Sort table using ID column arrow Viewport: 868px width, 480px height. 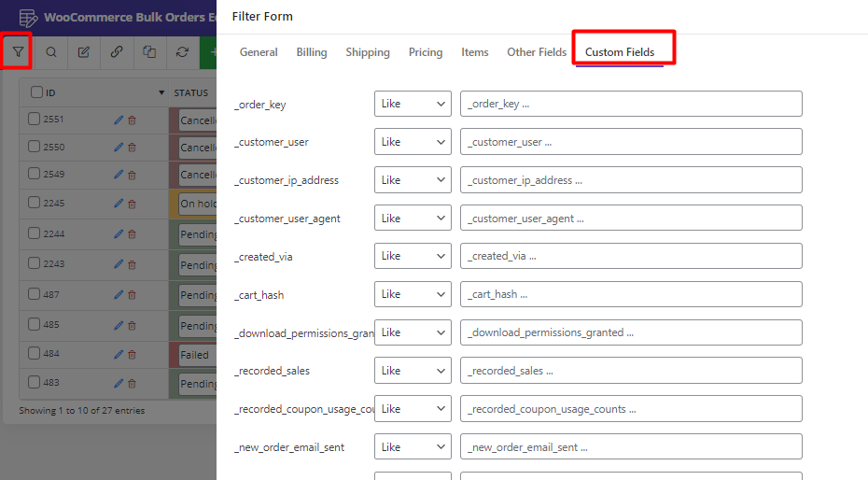161,92
